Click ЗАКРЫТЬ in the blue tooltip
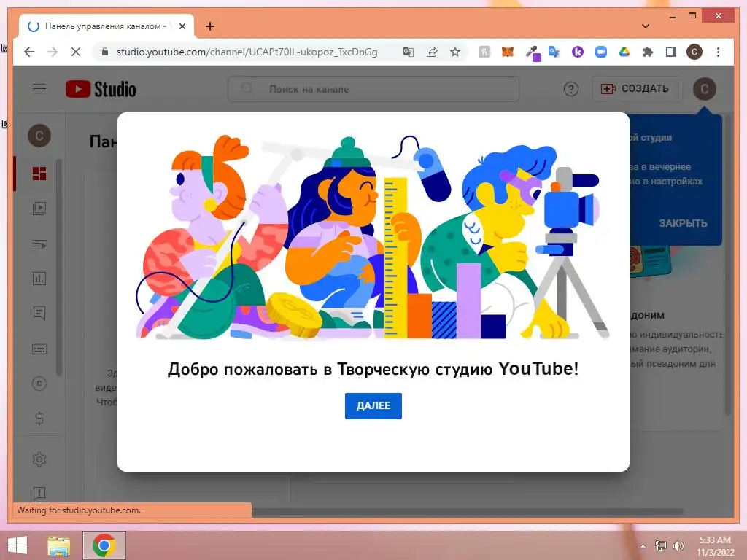Screen dimensions: 747x560 point(683,223)
